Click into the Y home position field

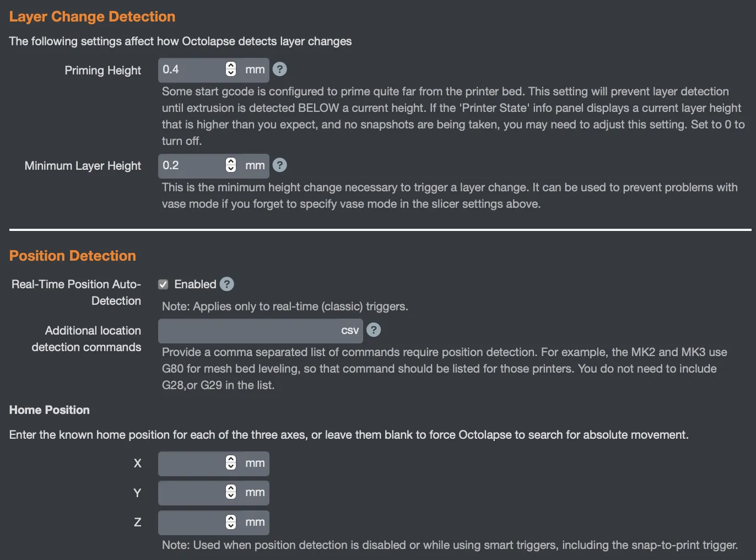(x=191, y=493)
